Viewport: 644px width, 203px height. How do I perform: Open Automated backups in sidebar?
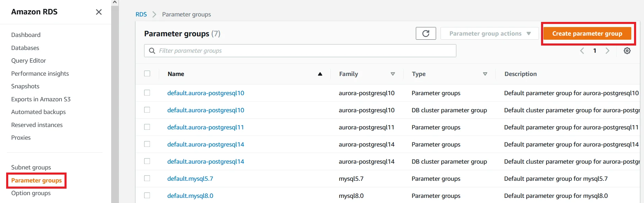point(38,112)
